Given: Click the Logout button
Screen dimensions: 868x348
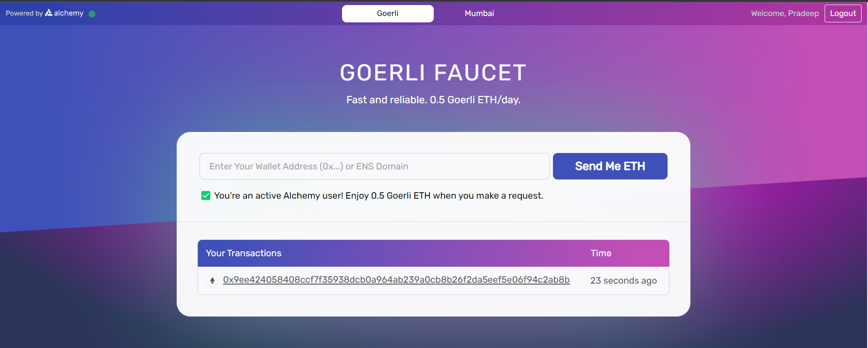Looking at the screenshot, I should 843,14.
